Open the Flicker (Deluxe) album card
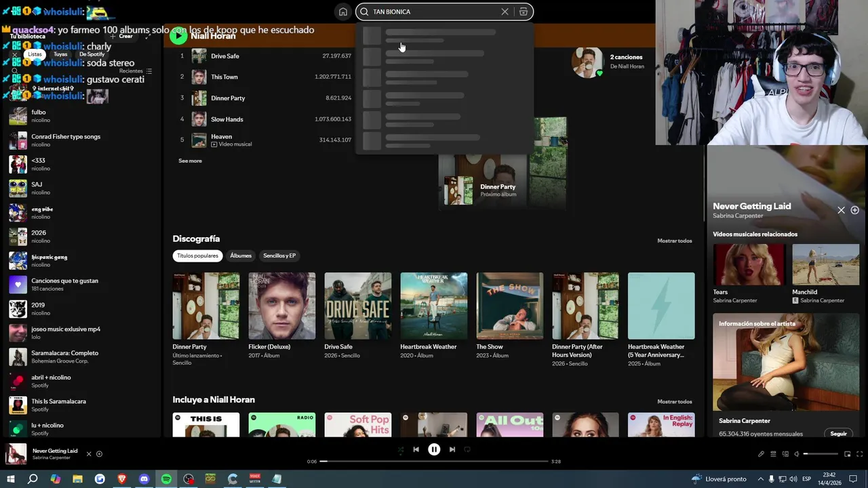The image size is (868, 488). (x=282, y=315)
